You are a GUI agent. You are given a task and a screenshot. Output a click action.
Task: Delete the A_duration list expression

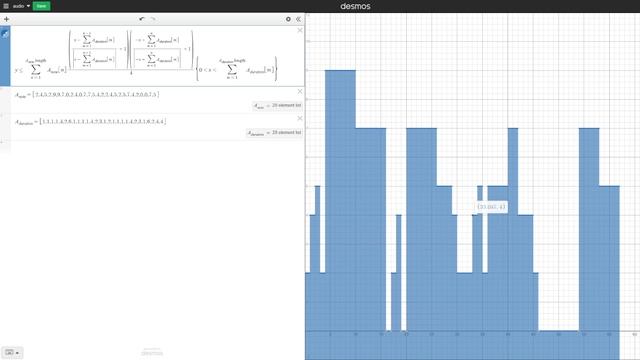300,118
